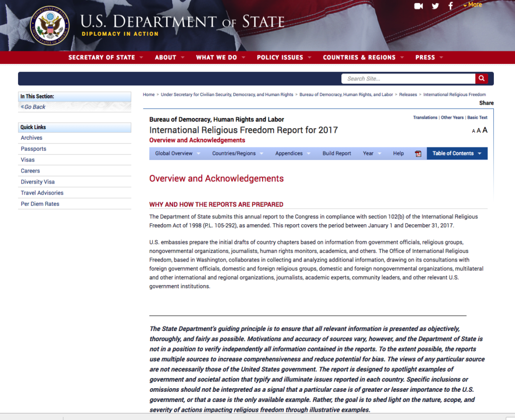Click inside the Search Site field
The width and height of the screenshot is (515, 420).
pyautogui.click(x=408, y=78)
